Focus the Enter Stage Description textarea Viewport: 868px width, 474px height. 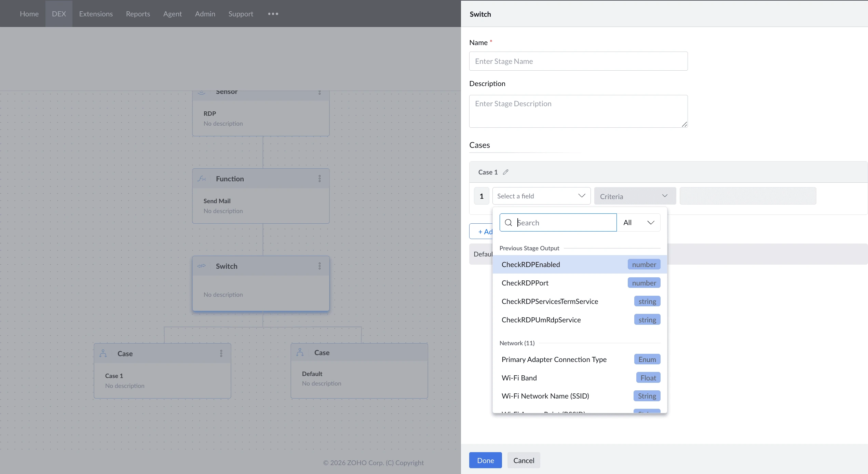(x=578, y=111)
